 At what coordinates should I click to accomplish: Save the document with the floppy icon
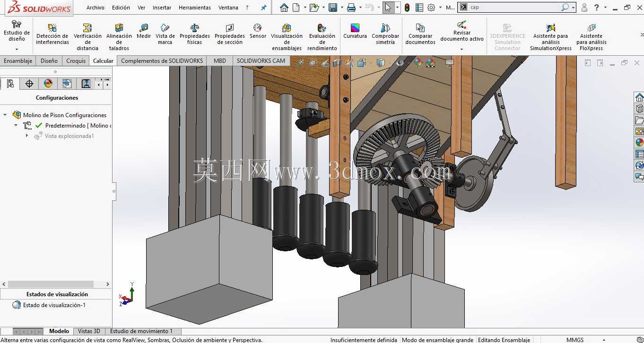tap(333, 8)
